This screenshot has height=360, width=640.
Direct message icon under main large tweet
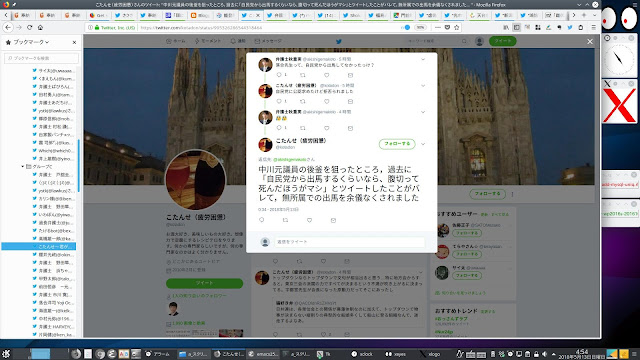333,220
